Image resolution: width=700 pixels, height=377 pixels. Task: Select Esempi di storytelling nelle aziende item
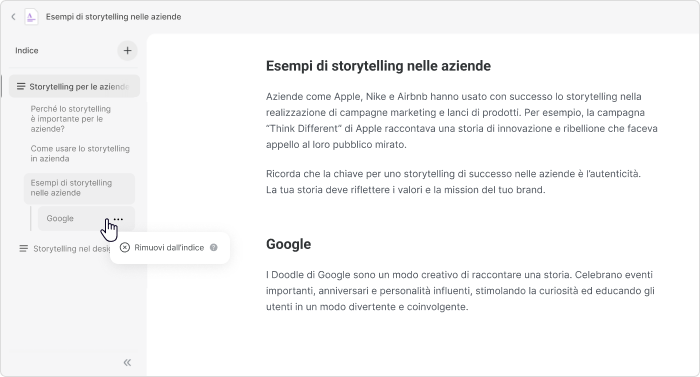click(79, 188)
